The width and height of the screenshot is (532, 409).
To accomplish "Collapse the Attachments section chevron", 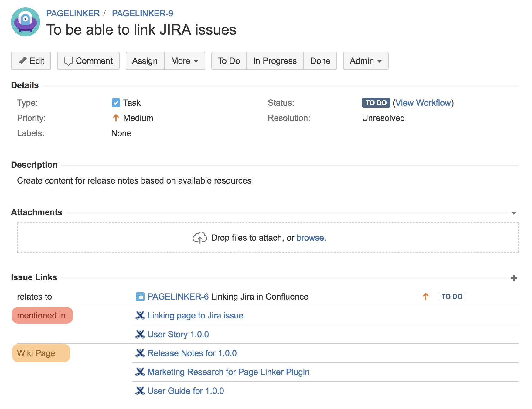I will point(513,213).
